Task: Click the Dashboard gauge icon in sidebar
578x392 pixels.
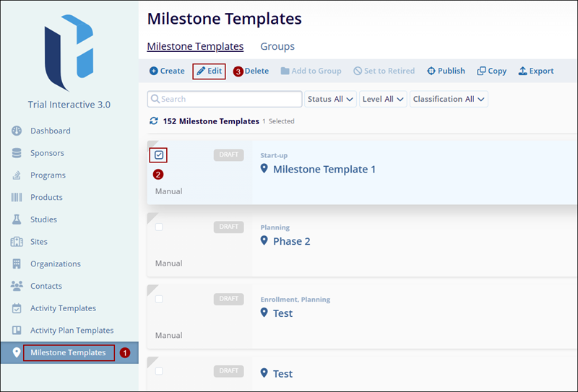Action: [17, 131]
